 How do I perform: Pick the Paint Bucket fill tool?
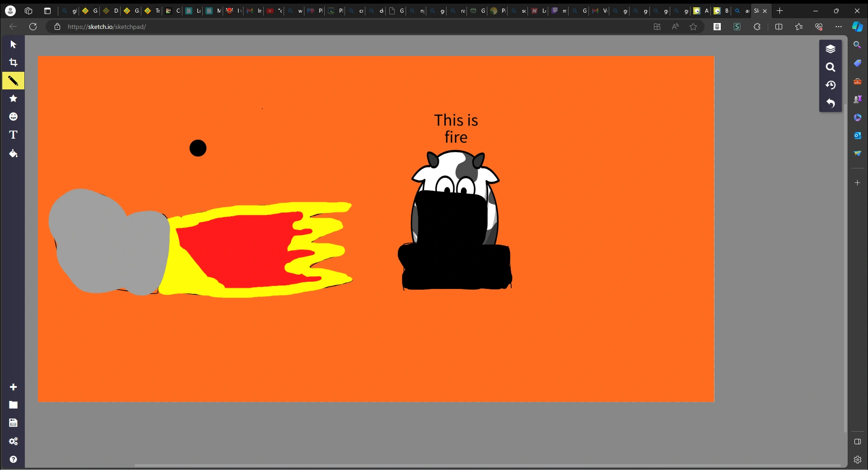[x=13, y=153]
